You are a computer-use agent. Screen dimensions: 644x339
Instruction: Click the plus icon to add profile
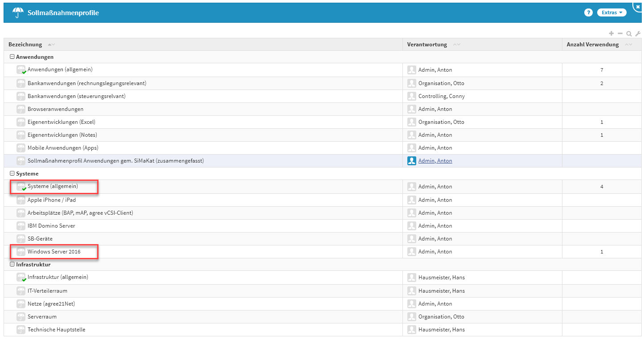click(x=611, y=33)
